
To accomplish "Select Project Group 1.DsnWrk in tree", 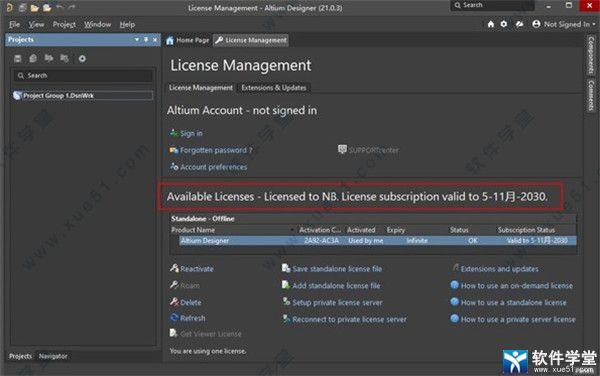I will click(83, 96).
